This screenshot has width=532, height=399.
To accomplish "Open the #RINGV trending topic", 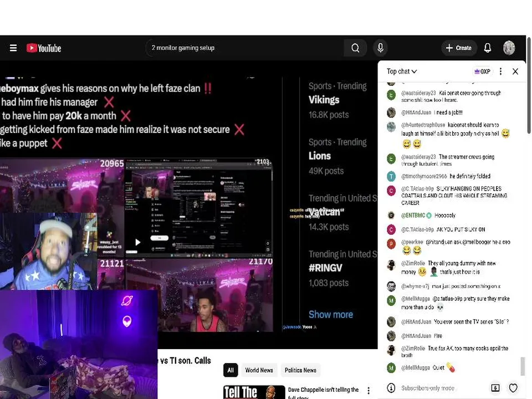I will click(x=325, y=268).
